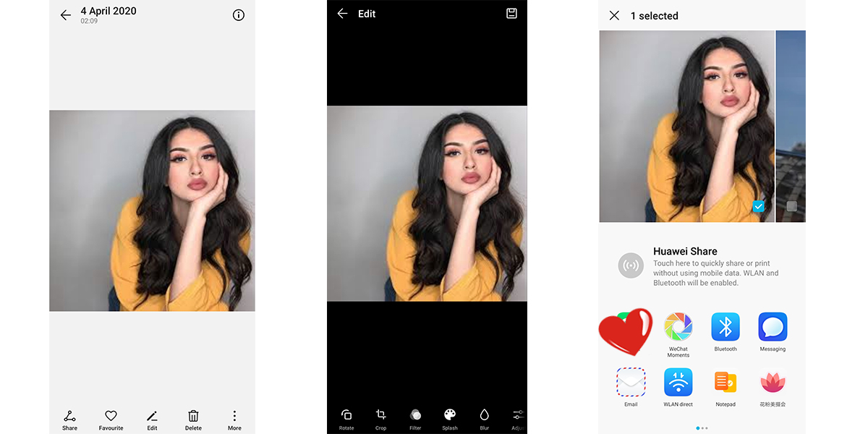This screenshot has height=434, width=868.
Task: Uncheck the selected photo thumbnail
Action: (x=758, y=206)
